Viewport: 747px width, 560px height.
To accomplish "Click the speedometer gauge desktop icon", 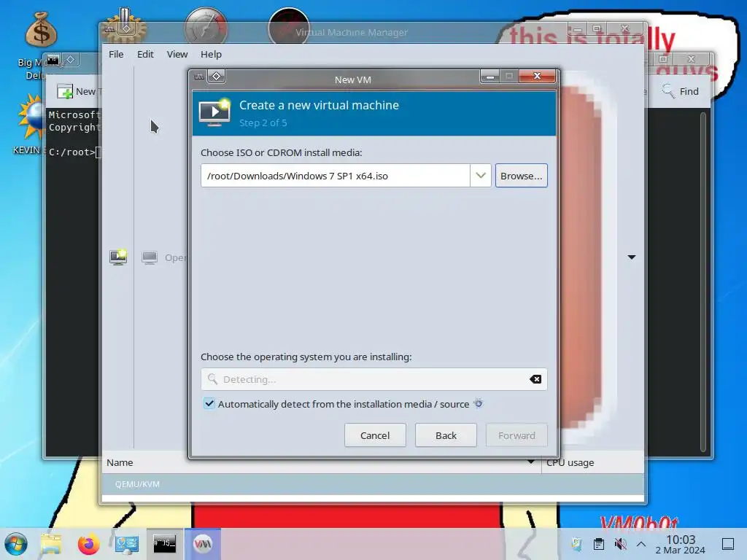I will pyautogui.click(x=206, y=26).
